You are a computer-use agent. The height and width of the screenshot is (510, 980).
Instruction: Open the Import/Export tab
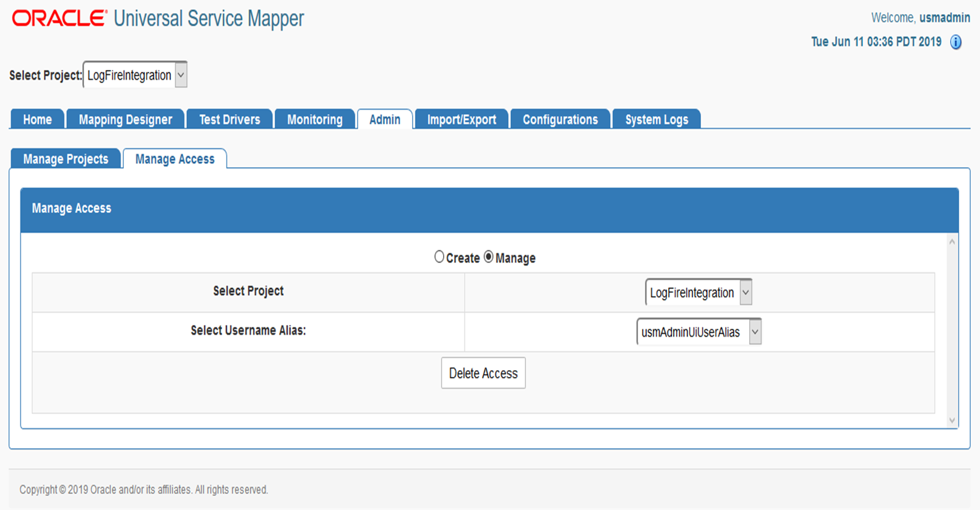click(x=462, y=119)
